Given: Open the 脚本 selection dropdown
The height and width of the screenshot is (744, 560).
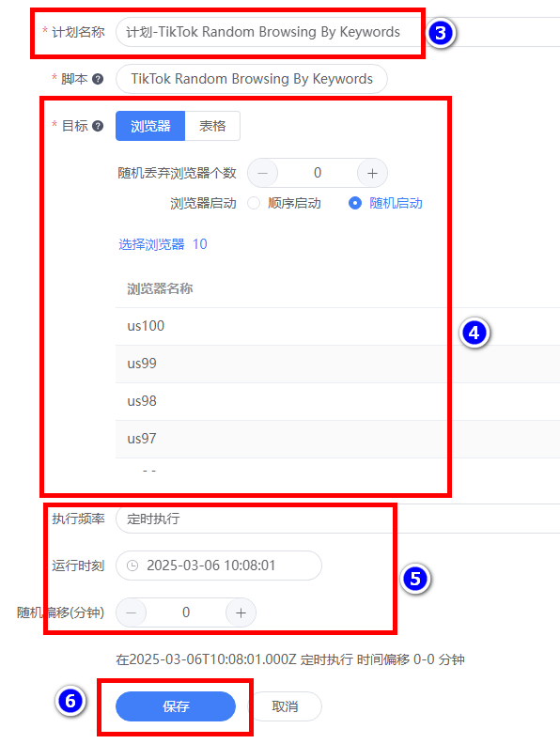Looking at the screenshot, I should click(252, 79).
